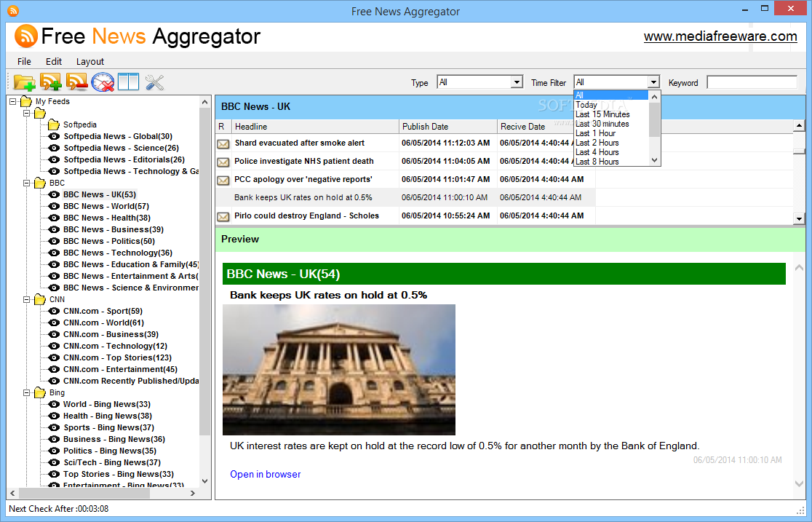Close the Time Filter dropdown arrow
The width and height of the screenshot is (812, 522).
click(x=653, y=82)
